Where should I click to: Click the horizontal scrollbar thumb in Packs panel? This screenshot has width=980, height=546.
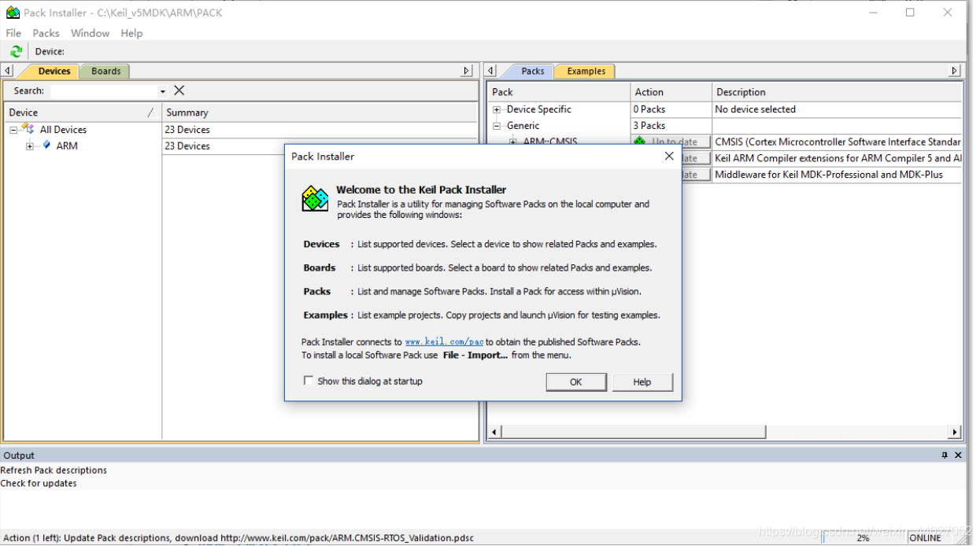click(x=633, y=432)
